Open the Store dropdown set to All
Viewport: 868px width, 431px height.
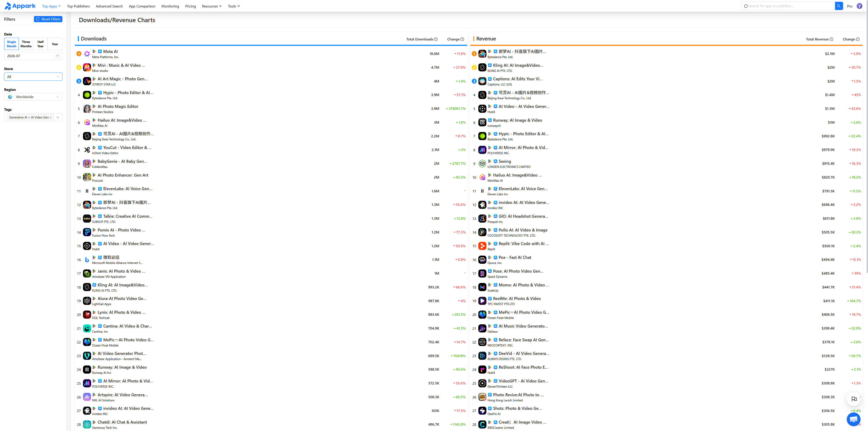click(33, 77)
